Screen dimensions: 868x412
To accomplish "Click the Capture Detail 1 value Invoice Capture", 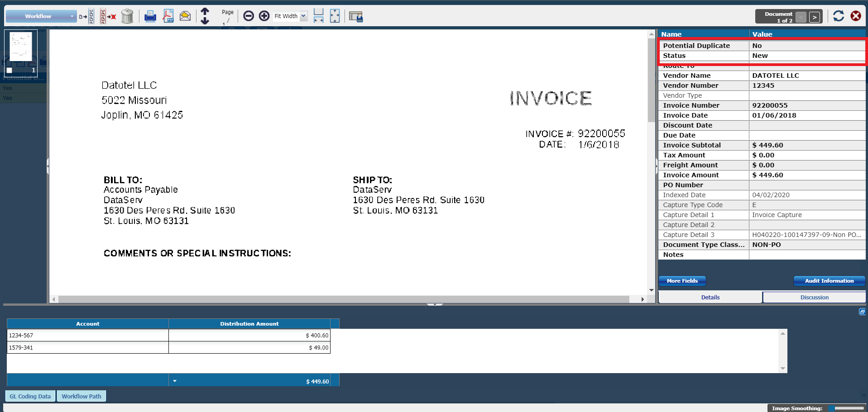I will click(x=807, y=215).
